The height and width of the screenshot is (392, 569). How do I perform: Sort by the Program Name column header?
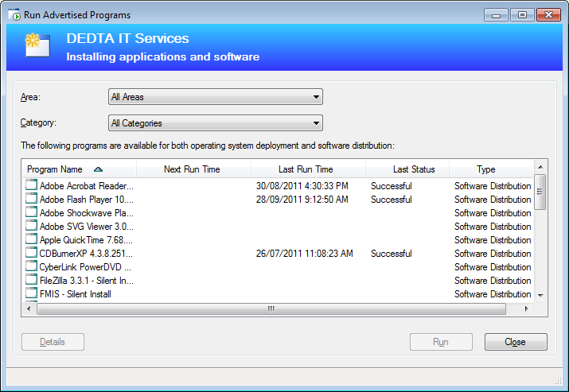tap(79, 169)
